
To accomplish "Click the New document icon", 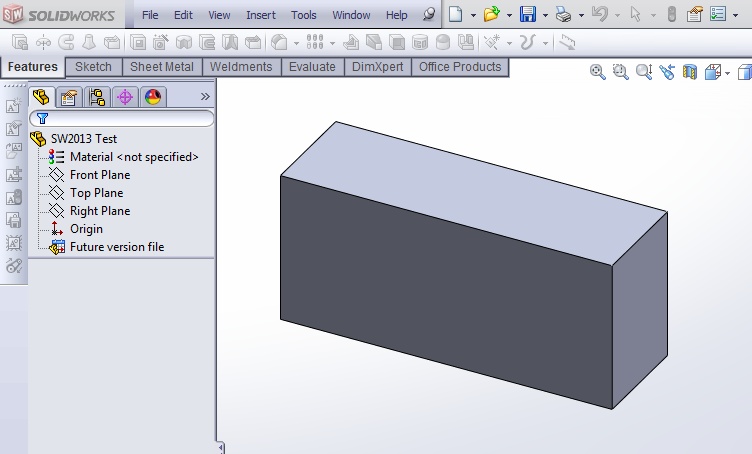I will pos(455,14).
